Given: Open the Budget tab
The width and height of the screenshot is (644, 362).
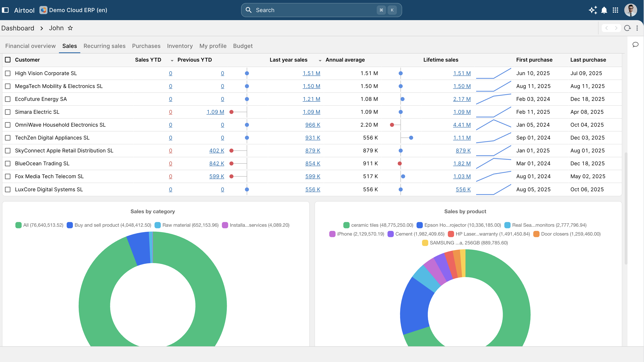Looking at the screenshot, I should point(243,46).
